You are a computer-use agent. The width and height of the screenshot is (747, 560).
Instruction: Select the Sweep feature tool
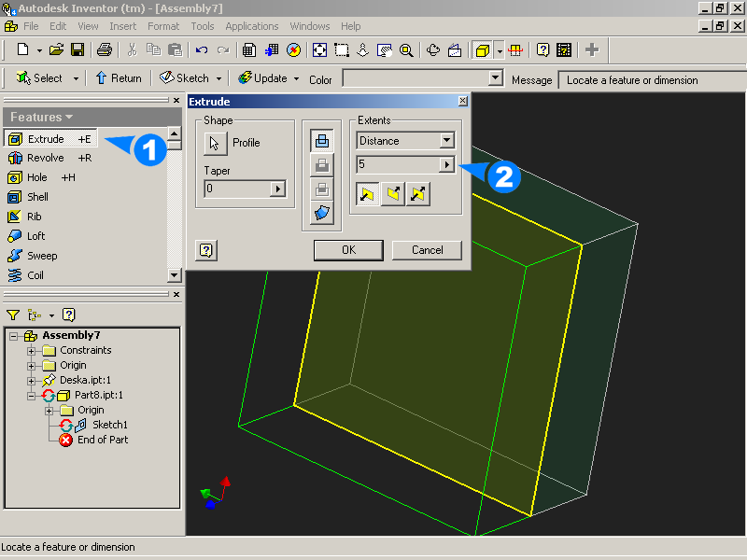tap(33, 256)
